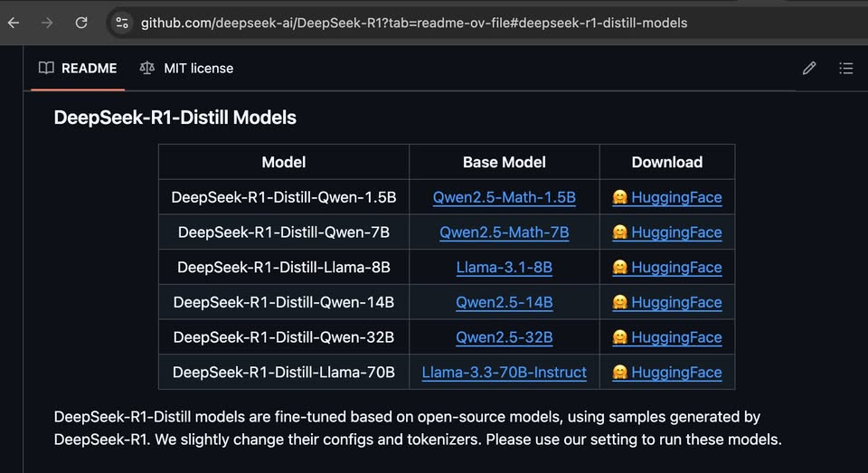
Task: Switch to the README tab
Action: coord(89,68)
